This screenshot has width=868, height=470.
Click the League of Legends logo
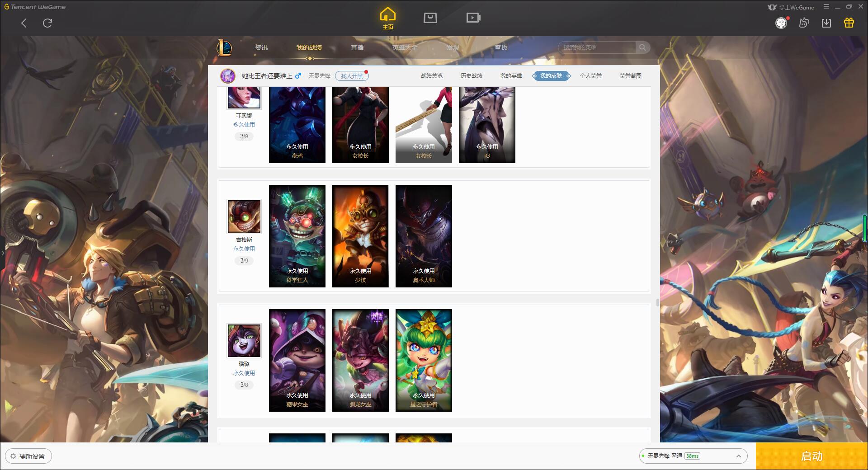[x=224, y=47]
